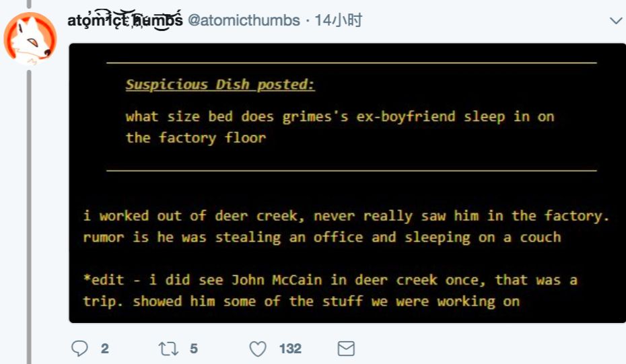Click the 'rumor is he was stealing' line
The width and height of the screenshot is (626, 364).
click(322, 238)
